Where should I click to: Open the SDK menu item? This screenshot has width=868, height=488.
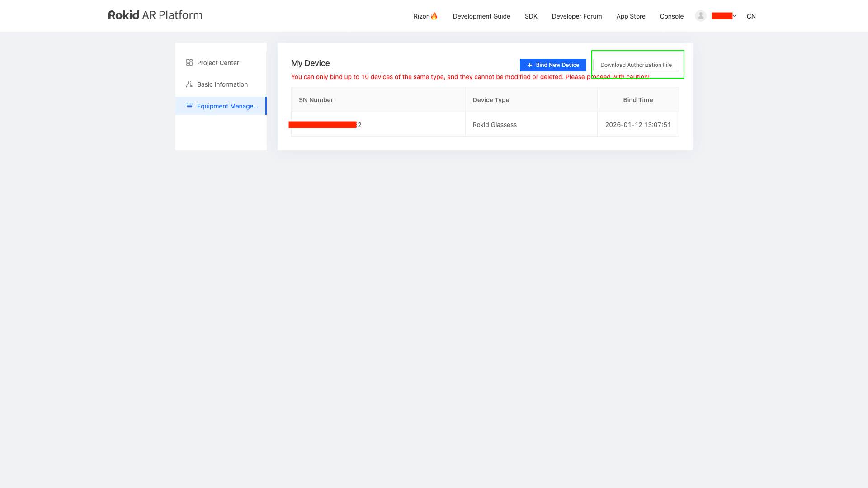[x=531, y=16]
